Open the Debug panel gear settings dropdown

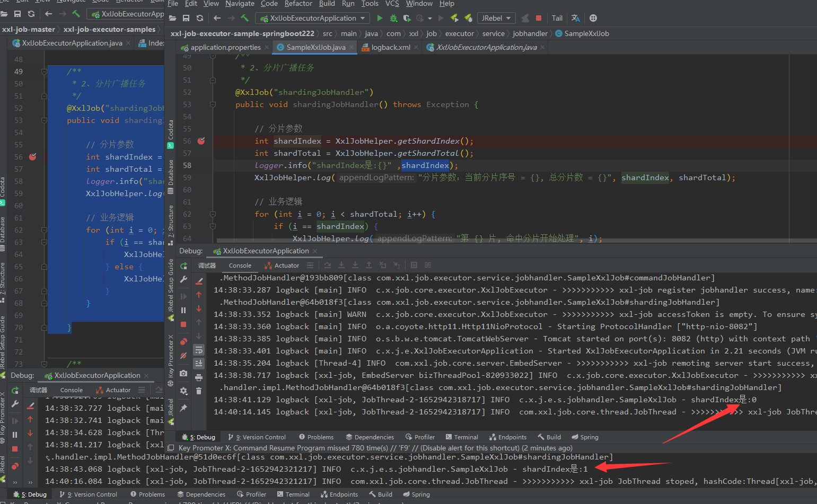184,391
